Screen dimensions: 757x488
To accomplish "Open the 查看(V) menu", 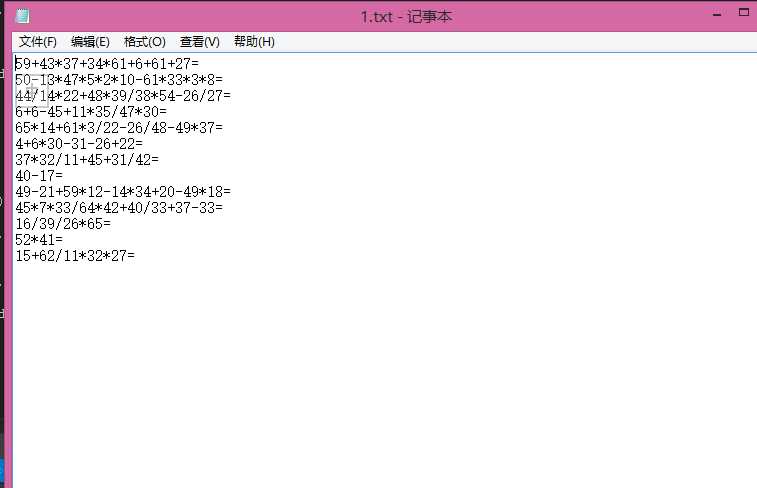I will pos(199,42).
